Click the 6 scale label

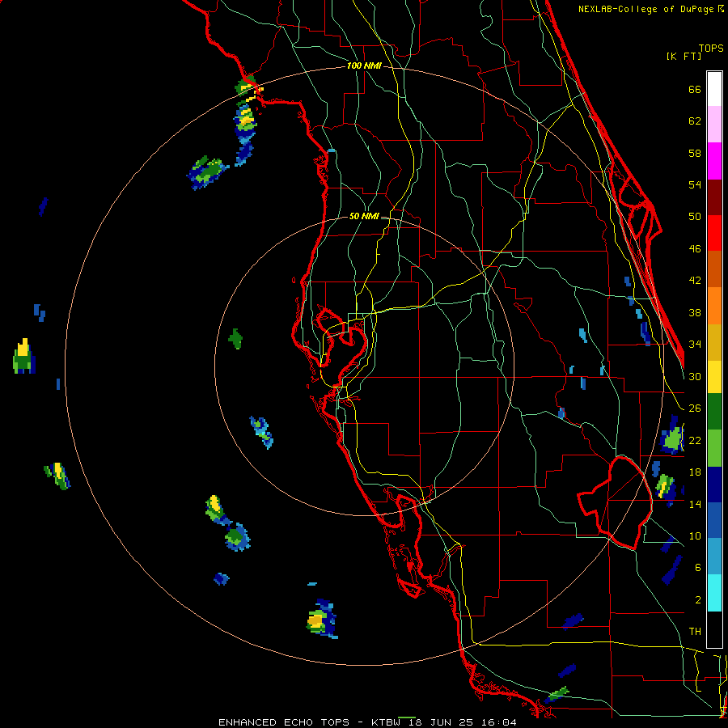(x=697, y=567)
